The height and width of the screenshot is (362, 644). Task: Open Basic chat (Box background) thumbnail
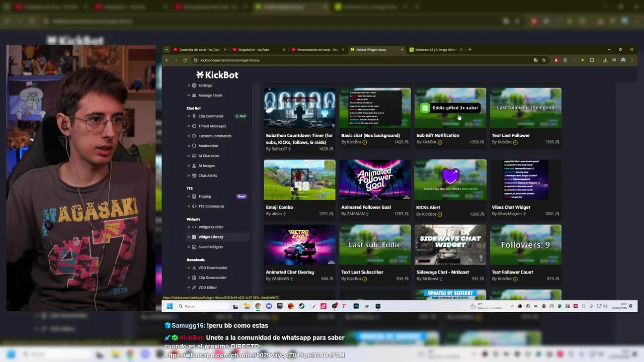point(375,108)
